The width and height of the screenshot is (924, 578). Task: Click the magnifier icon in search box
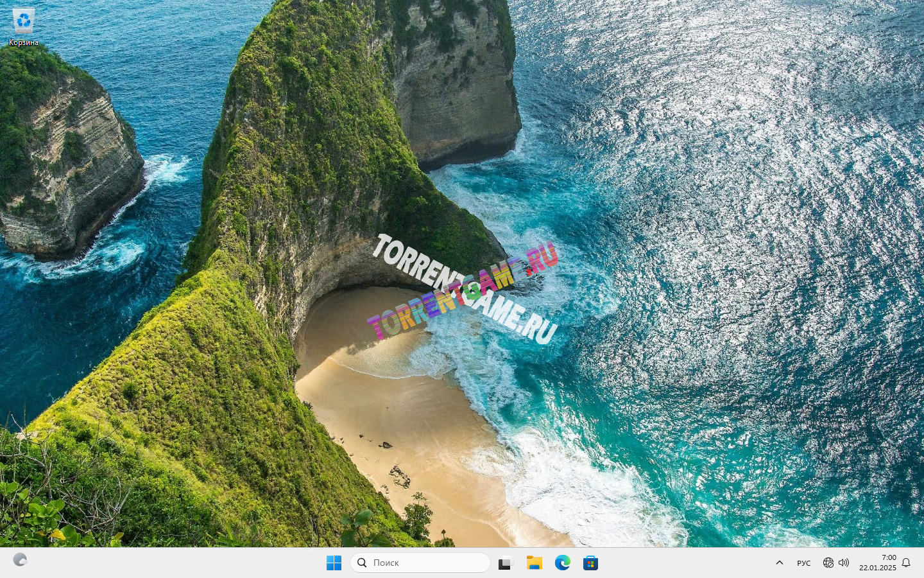point(362,563)
